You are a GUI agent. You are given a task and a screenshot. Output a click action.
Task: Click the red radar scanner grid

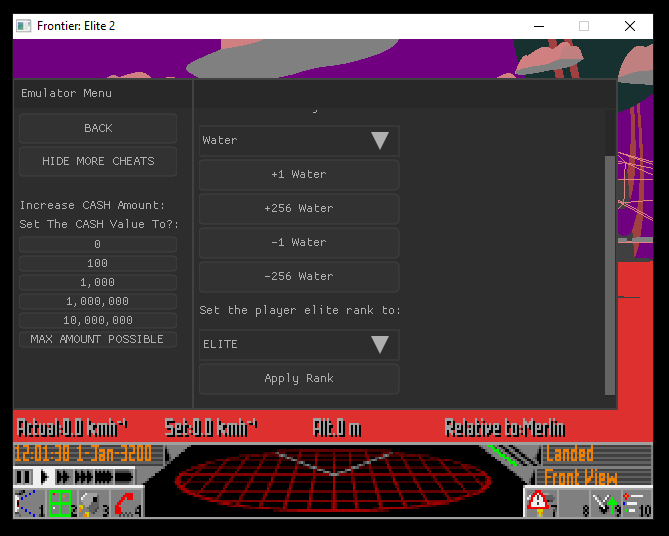pos(333,481)
